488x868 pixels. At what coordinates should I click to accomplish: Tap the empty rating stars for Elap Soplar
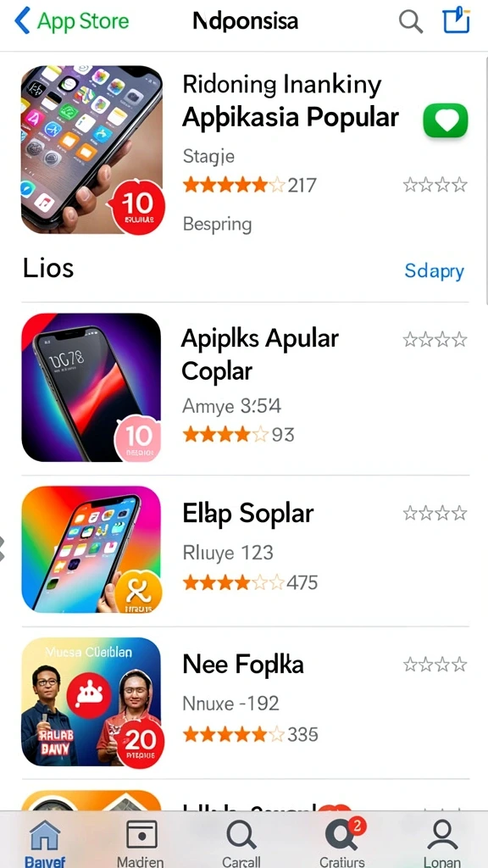435,513
